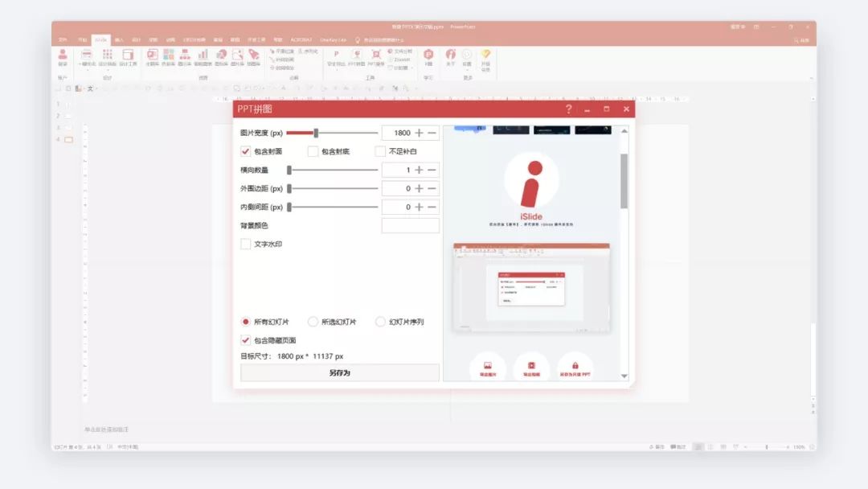Screen dimensions: 868x489
Task: Select the 所有幻灯片 radio button
Action: coord(246,322)
